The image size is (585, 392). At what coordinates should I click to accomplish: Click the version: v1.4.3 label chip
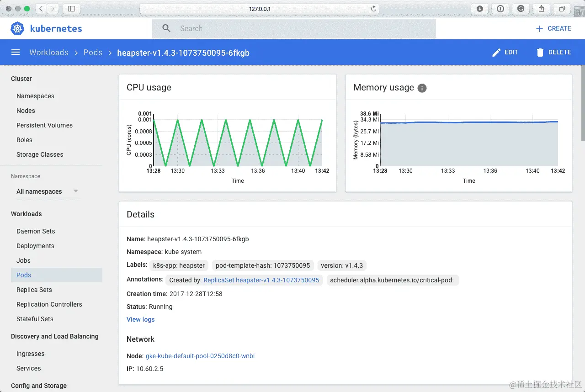342,265
